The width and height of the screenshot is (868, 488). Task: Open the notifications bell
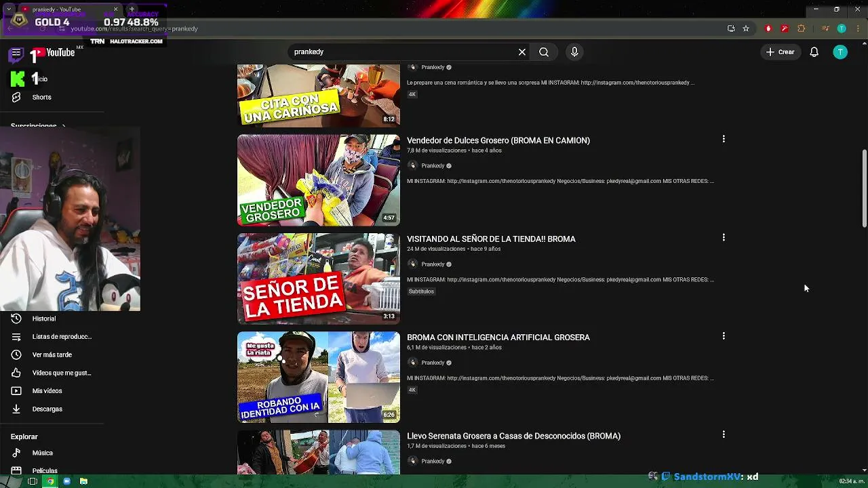pyautogui.click(x=814, y=52)
